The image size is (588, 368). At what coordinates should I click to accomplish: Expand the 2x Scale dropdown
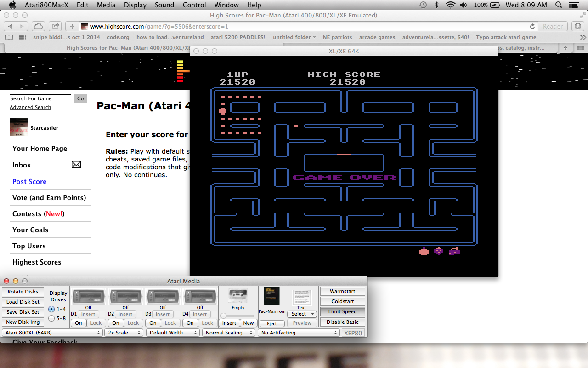click(x=124, y=333)
